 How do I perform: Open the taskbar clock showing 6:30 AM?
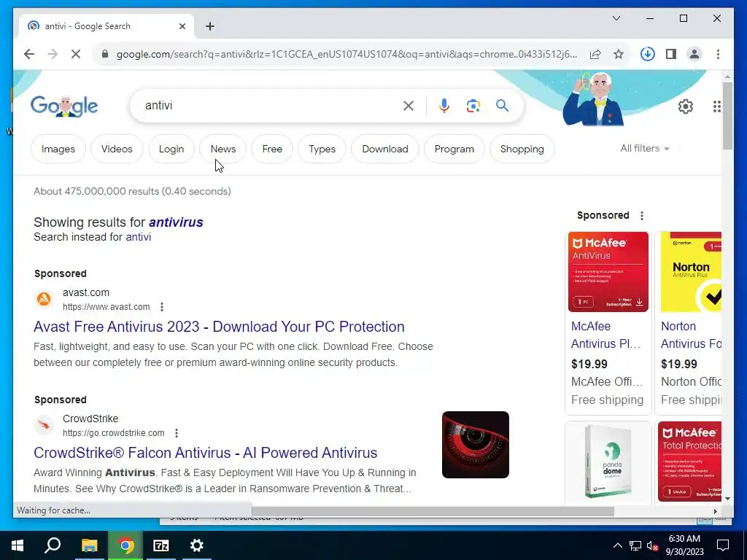[x=684, y=545]
